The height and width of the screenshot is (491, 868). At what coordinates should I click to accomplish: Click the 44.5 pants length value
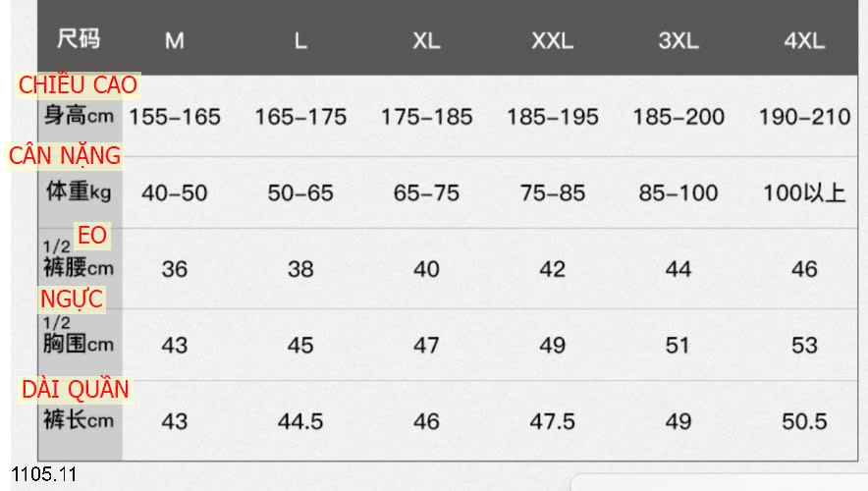(300, 421)
